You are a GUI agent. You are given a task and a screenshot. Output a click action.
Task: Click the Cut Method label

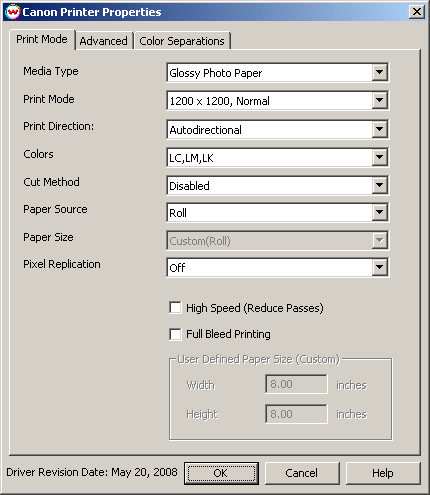51,182
